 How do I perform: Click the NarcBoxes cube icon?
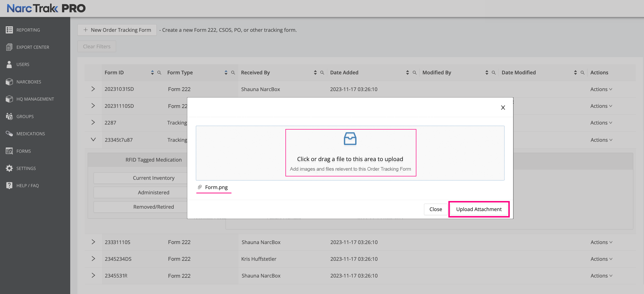9,82
